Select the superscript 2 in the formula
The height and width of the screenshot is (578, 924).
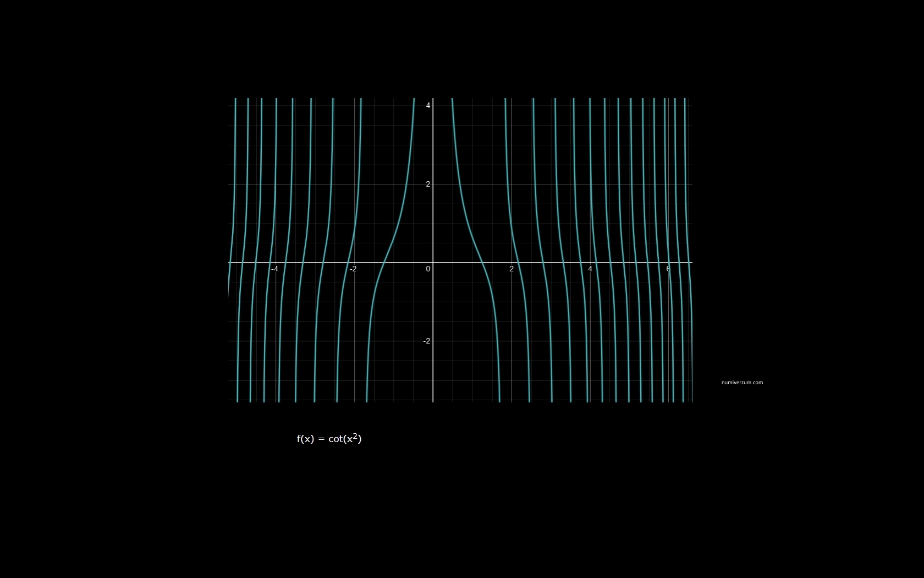tap(355, 436)
